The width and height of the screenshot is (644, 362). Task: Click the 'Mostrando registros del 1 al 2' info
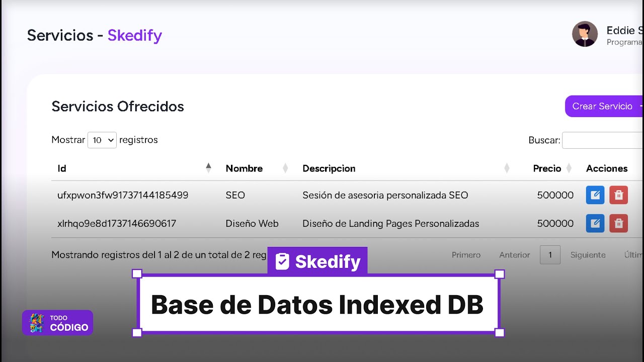point(159,255)
